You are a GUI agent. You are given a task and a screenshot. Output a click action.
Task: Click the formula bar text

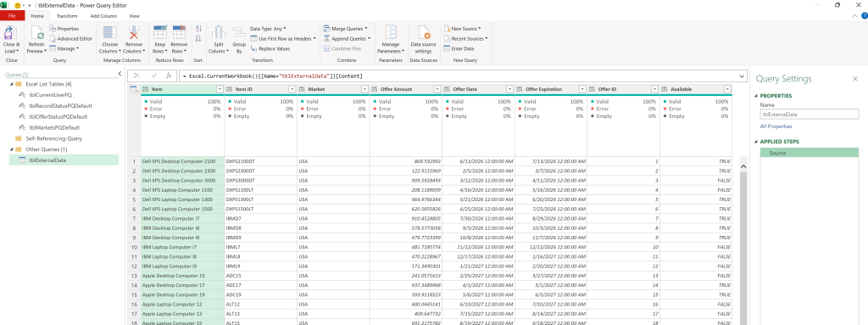[272, 76]
